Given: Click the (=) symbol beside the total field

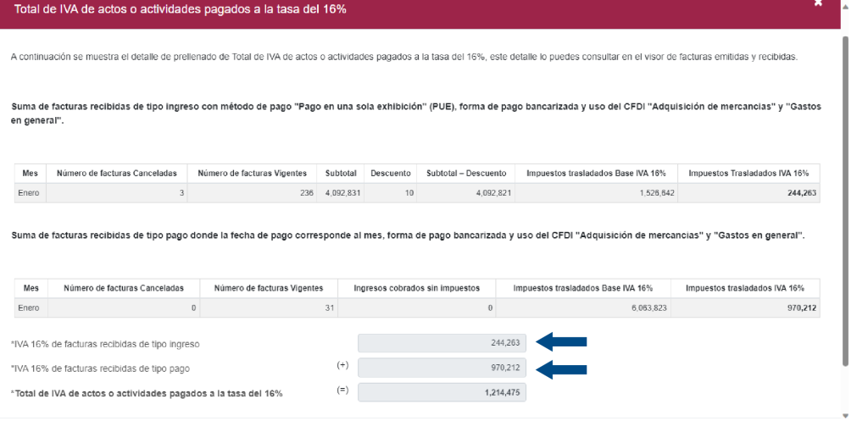Looking at the screenshot, I should click(343, 390).
